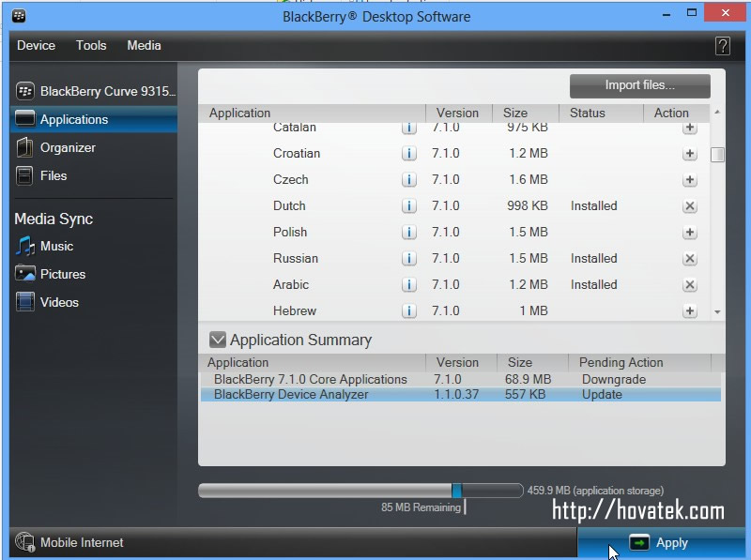
Task: Click the Apply button
Action: tap(661, 543)
